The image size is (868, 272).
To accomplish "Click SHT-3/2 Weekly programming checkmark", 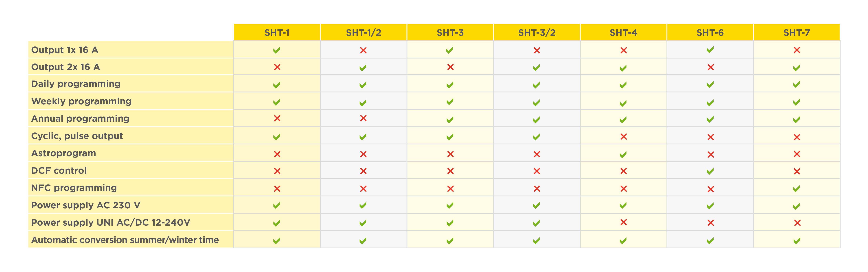I will [536, 103].
